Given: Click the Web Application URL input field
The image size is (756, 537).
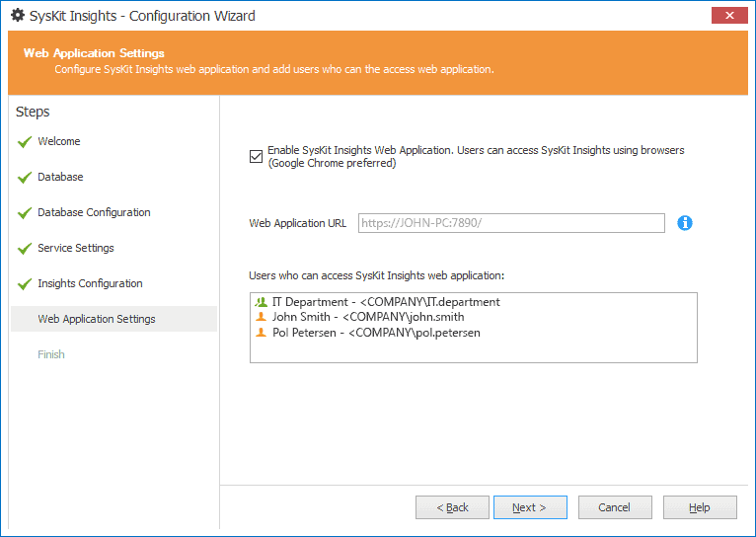Looking at the screenshot, I should pos(511,223).
